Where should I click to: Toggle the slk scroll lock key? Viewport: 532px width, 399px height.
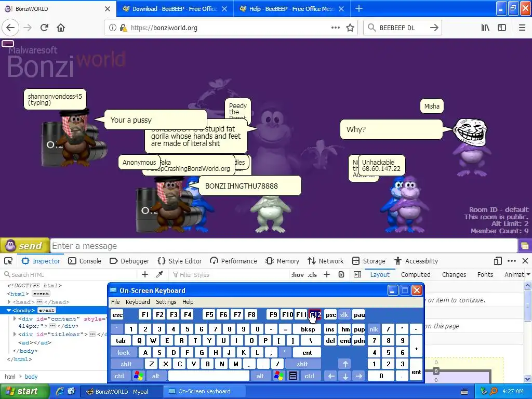point(344,315)
